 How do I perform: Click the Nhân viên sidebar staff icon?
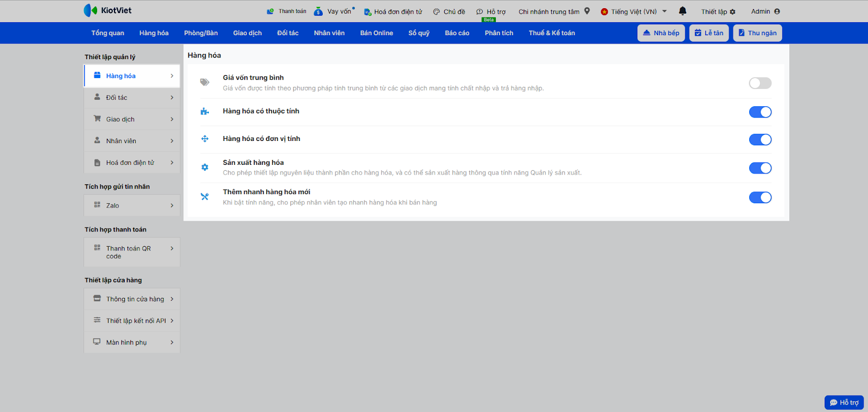(x=97, y=140)
